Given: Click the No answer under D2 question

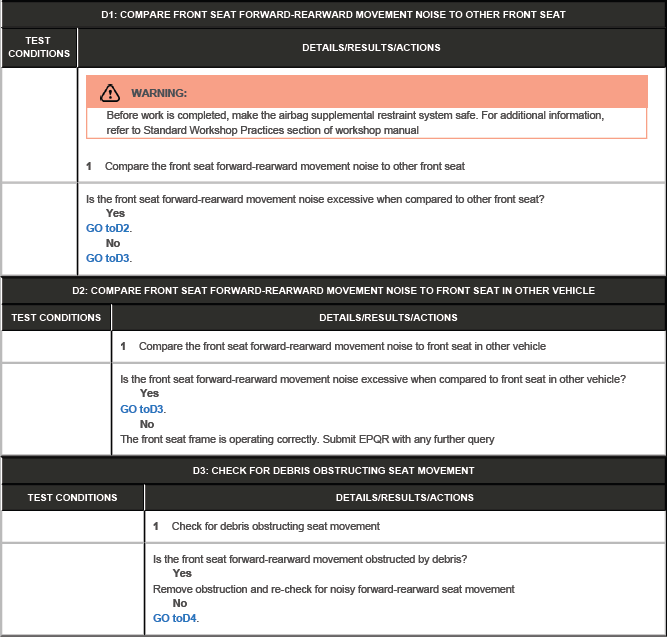Looking at the screenshot, I should pyautogui.click(x=147, y=424).
